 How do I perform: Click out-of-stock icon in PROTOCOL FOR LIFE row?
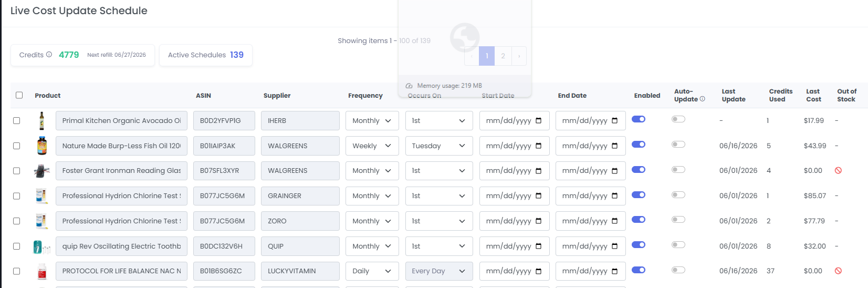coord(838,271)
